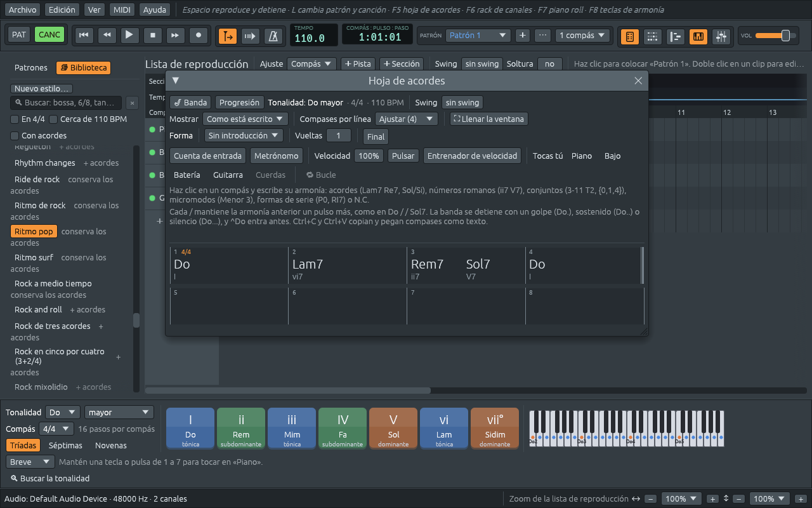812x508 pixels.
Task: Click the fast-rewind transport button
Action: click(x=107, y=36)
